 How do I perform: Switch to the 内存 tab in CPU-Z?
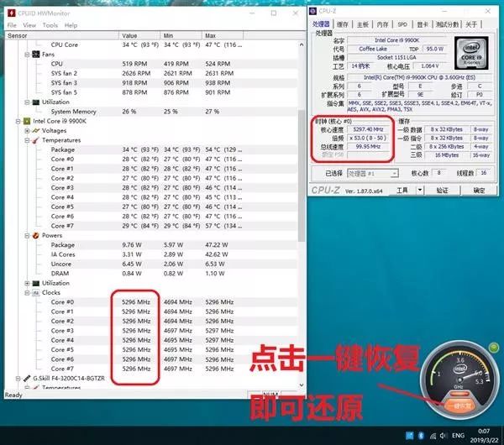[382, 24]
